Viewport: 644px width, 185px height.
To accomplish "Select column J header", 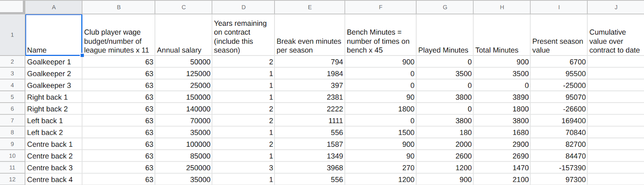I will tap(616, 7).
